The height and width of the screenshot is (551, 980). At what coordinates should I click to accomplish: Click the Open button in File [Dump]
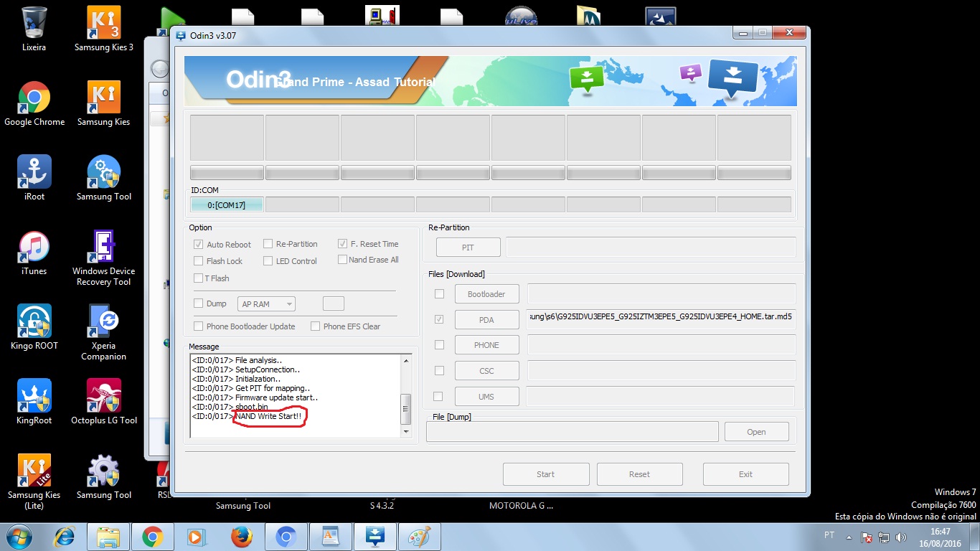click(x=757, y=432)
